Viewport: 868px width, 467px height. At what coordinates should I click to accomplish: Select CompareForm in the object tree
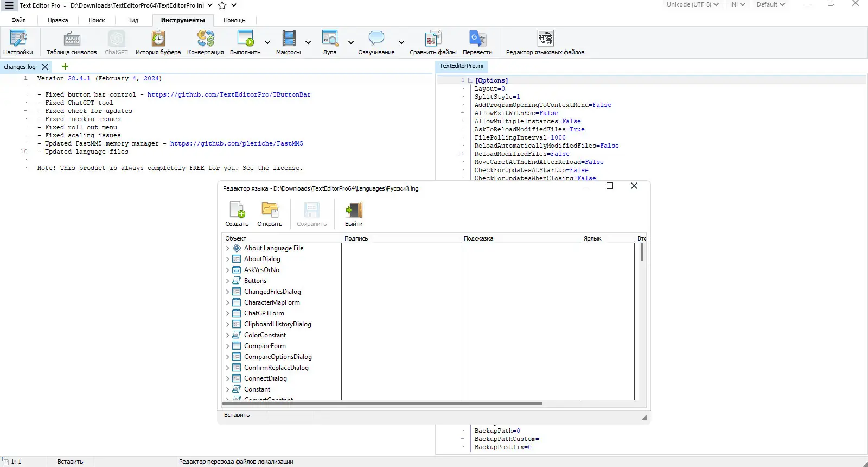265,346
